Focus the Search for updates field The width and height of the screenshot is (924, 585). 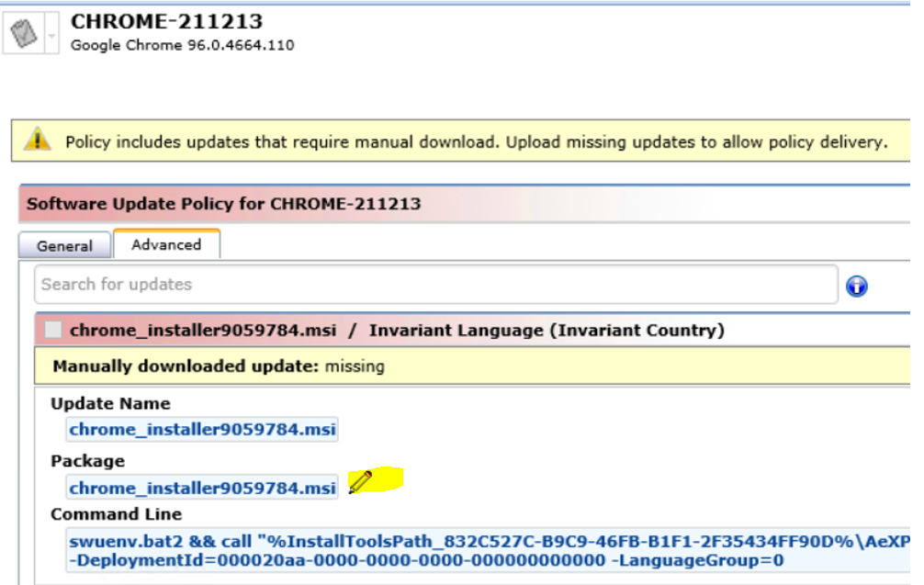(x=436, y=284)
